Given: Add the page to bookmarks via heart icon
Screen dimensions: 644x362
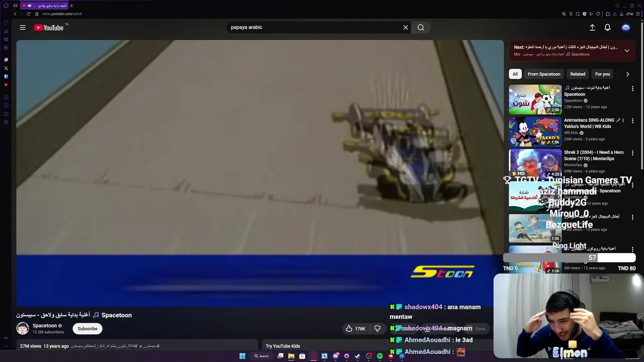Looking at the screenshot, I should (598, 14).
